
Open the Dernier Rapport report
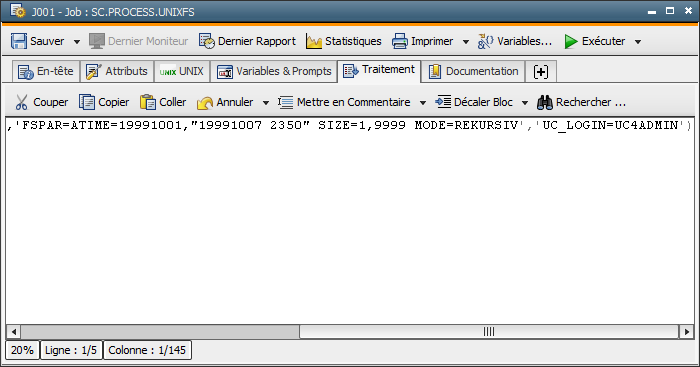tap(247, 41)
